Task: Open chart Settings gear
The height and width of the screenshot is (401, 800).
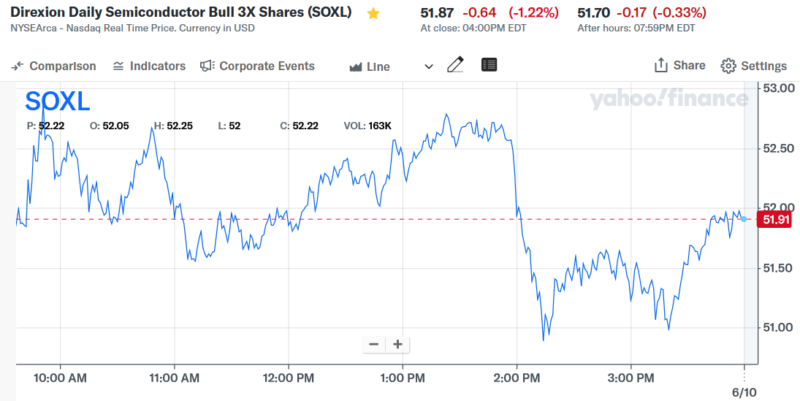Action: coord(729,66)
